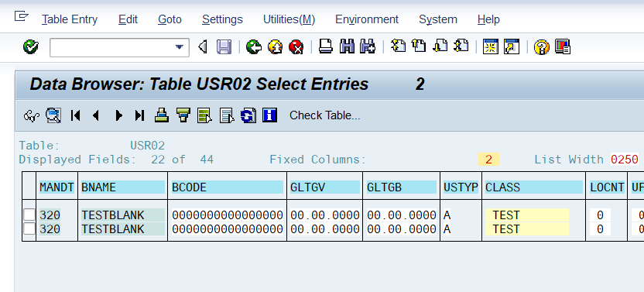Click the 320 client cell in second row
Image resolution: width=644 pixels, height=292 pixels.
(50, 228)
